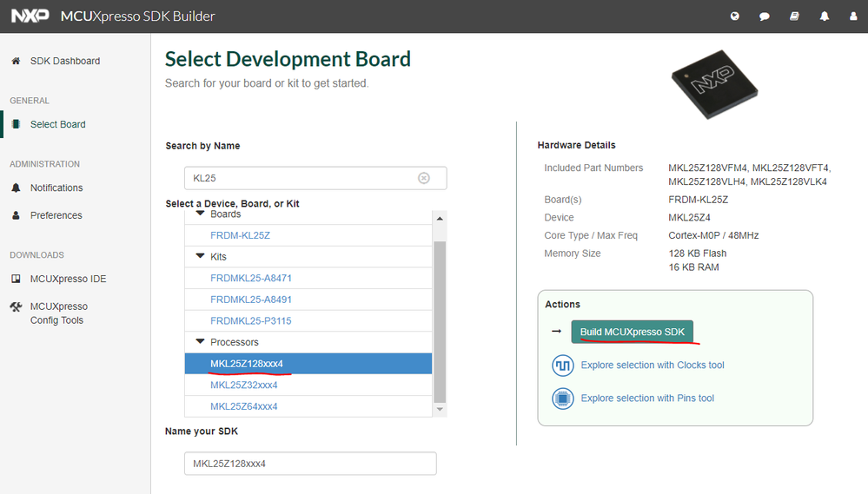Viewport: 868px width, 494px height.
Task: Clear the search field with X icon
Action: point(424,178)
